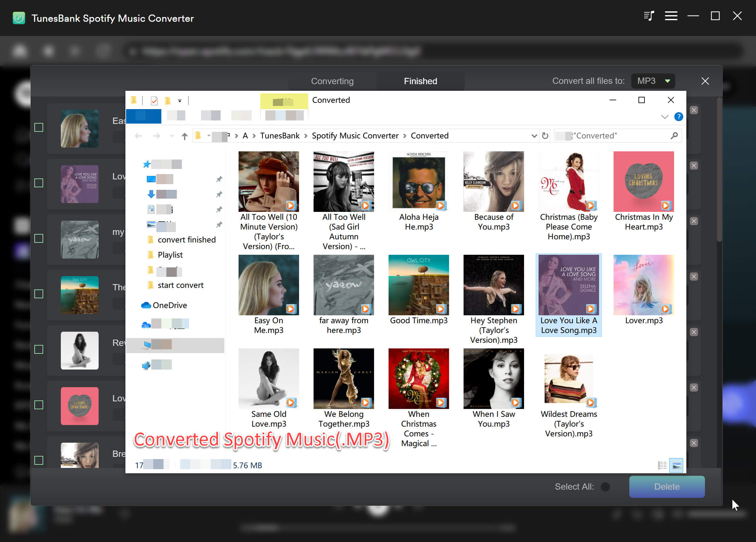Select Easy On Me.mp3 file
The width and height of the screenshot is (756, 542).
point(269,294)
